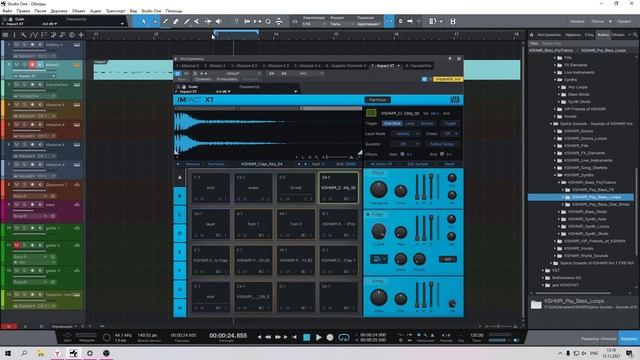Click the green pad color swatch in Impact XT
This screenshot has height=360, width=640.
371,113
